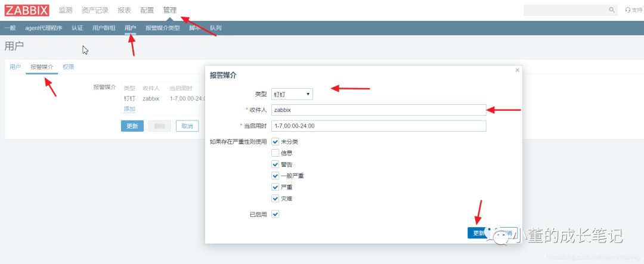Click the 当启用时 input field
644x264 pixels.
[379, 126]
